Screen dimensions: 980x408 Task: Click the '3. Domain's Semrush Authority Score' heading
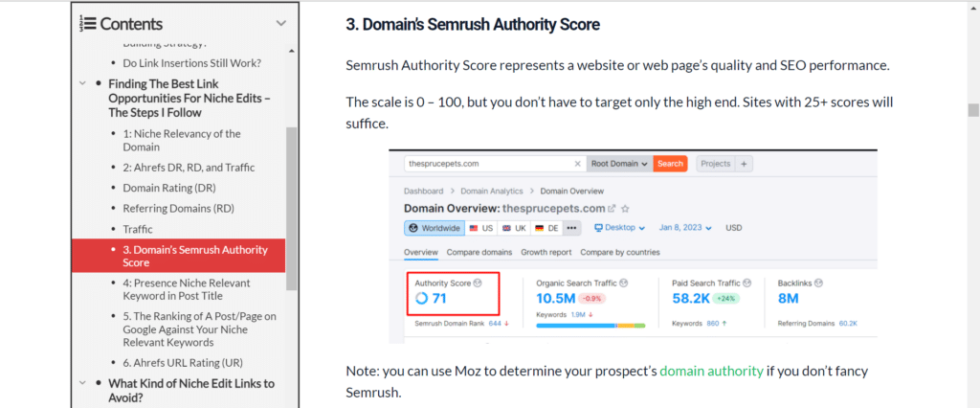coord(473,24)
